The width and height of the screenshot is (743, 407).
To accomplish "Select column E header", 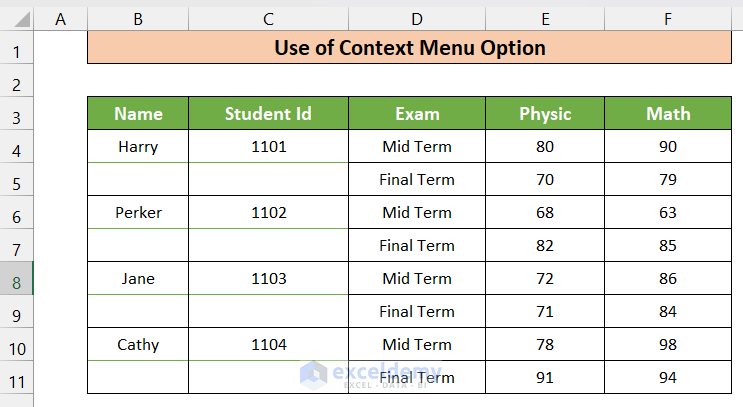I will (x=545, y=16).
